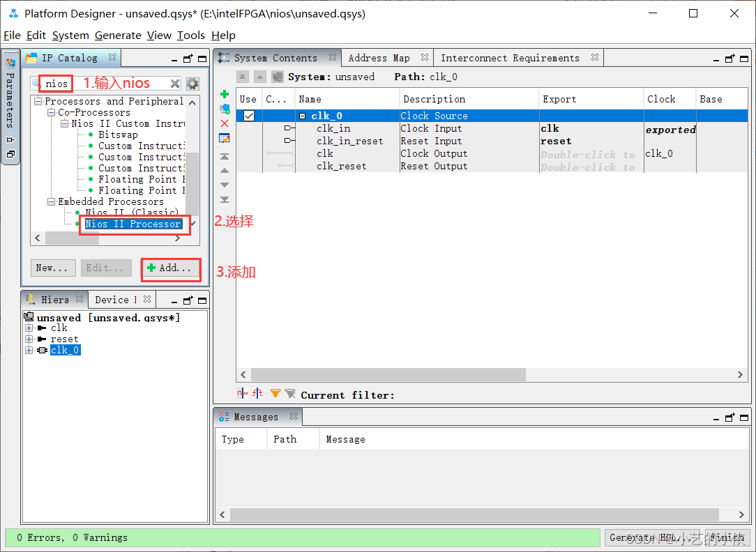Select the unsaved root in Hierarchy
Viewport: 756px width, 552px height.
(108, 318)
